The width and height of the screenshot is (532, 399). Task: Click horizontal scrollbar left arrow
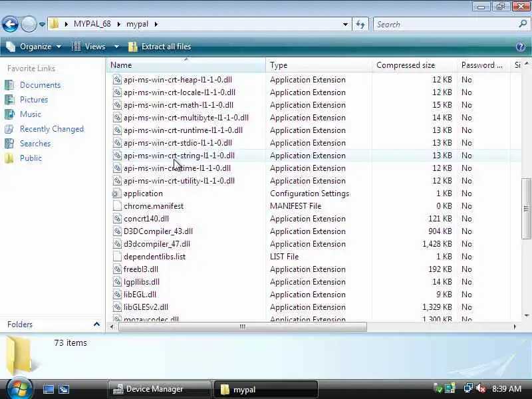pyautogui.click(x=112, y=327)
